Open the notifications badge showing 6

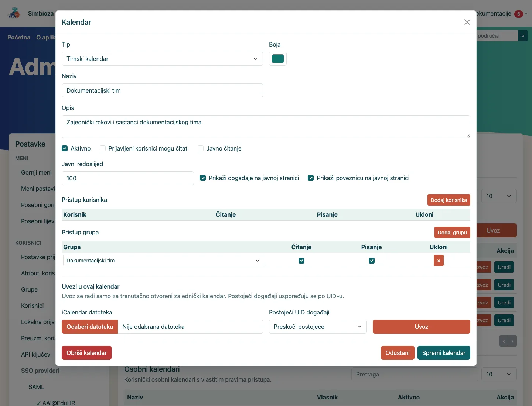(519, 14)
